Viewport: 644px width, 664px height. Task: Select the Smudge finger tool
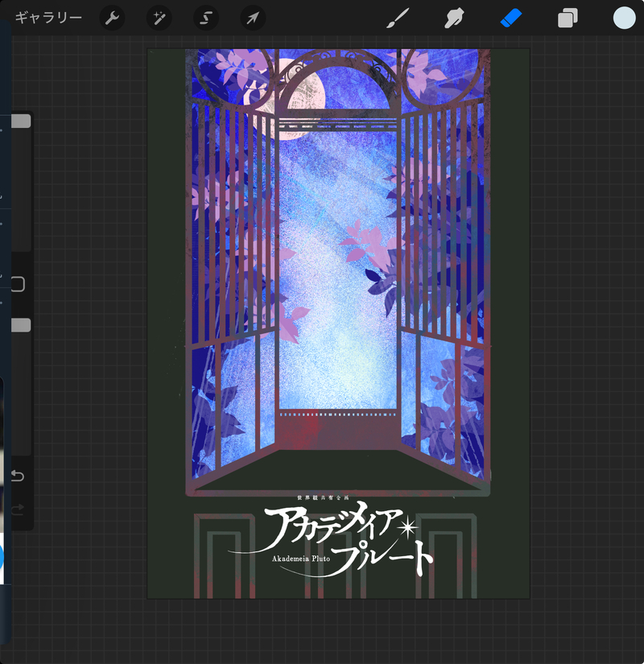pyautogui.click(x=454, y=19)
